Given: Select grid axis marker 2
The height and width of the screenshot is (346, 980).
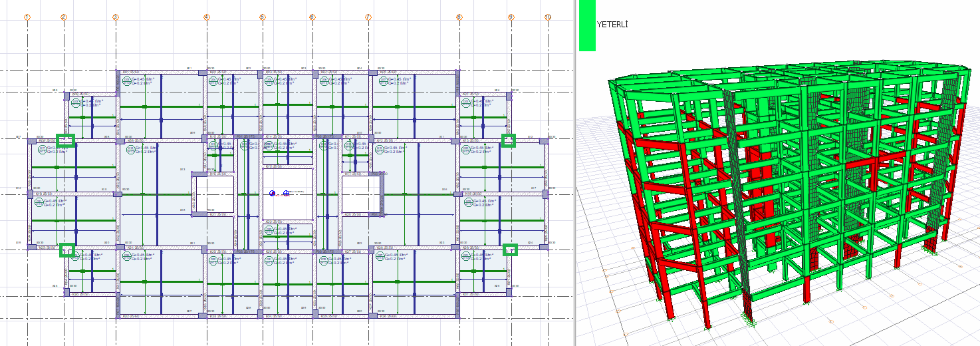Looking at the screenshot, I should (x=64, y=17).
